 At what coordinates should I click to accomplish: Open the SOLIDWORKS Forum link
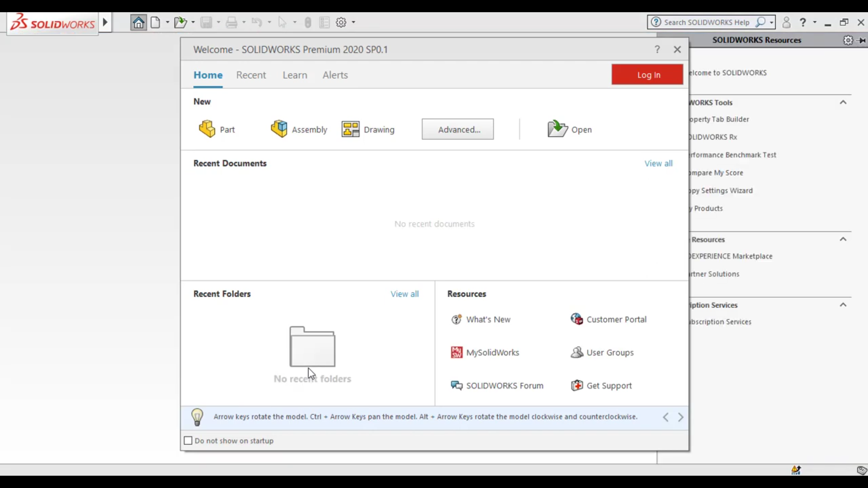pyautogui.click(x=505, y=385)
